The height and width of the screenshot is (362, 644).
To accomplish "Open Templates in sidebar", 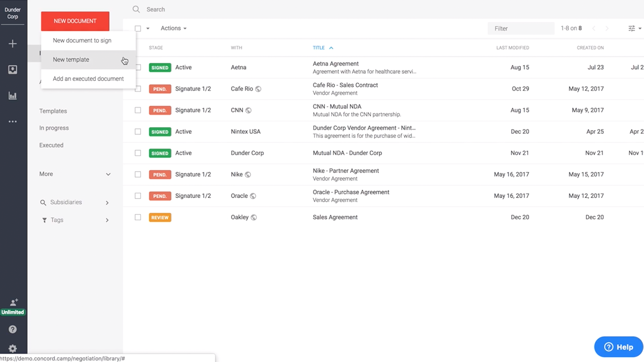I will [x=53, y=111].
